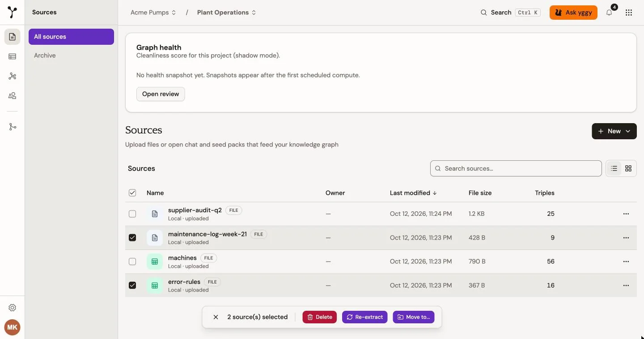The width and height of the screenshot is (644, 339).
Task: Open the MK user avatar
Action: click(x=13, y=327)
